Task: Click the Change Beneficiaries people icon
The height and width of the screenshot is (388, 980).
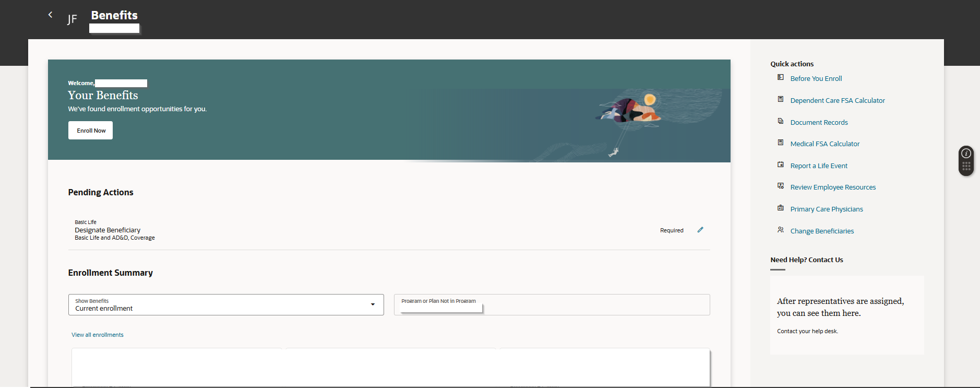Action: pyautogui.click(x=780, y=230)
